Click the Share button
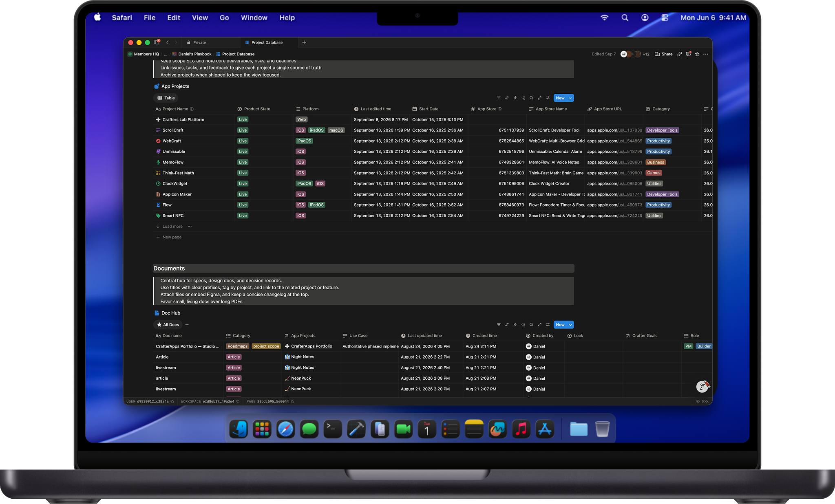 pyautogui.click(x=664, y=54)
